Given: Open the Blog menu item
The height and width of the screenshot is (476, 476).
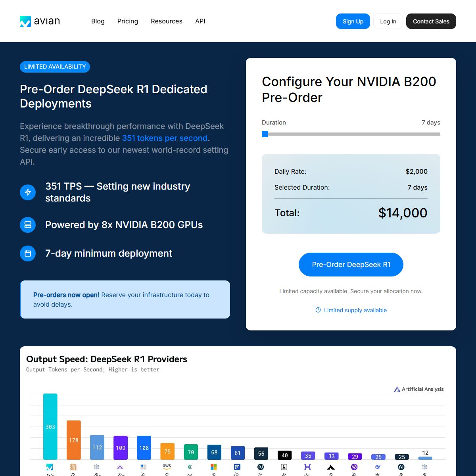Looking at the screenshot, I should pyautogui.click(x=98, y=21).
